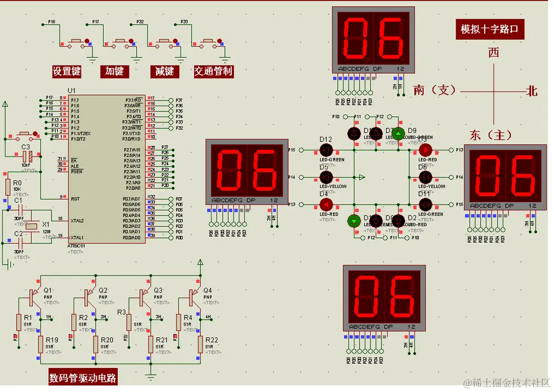Click the 设置键 push button switch
This screenshot has height=392, width=554.
tap(77, 43)
